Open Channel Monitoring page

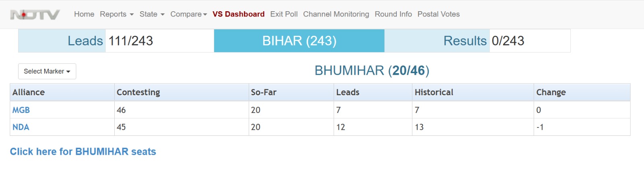click(x=336, y=14)
